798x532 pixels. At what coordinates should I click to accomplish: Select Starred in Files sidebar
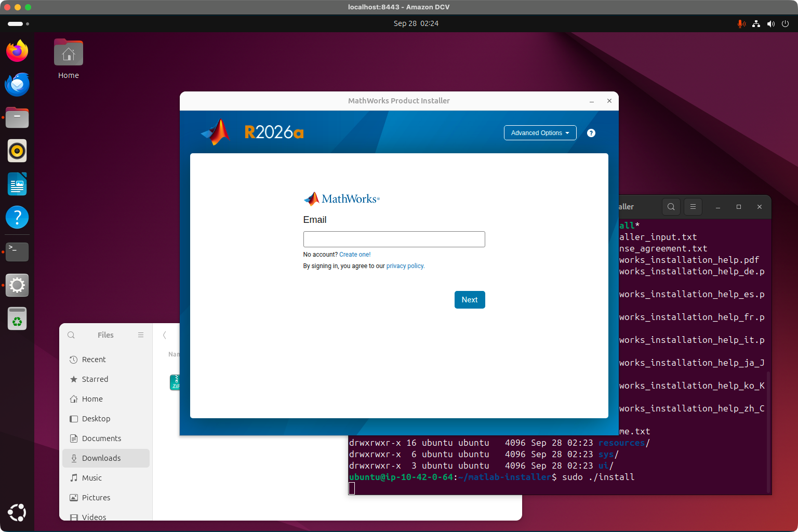106,379
